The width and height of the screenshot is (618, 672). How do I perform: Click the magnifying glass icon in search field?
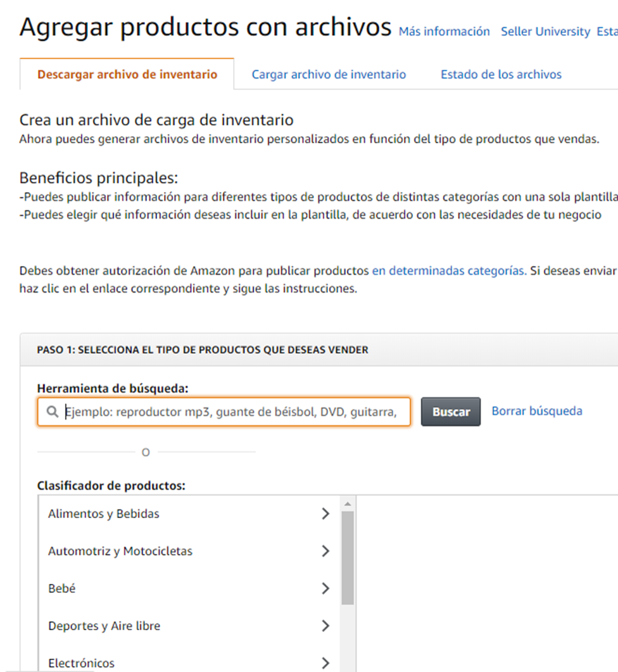click(53, 412)
